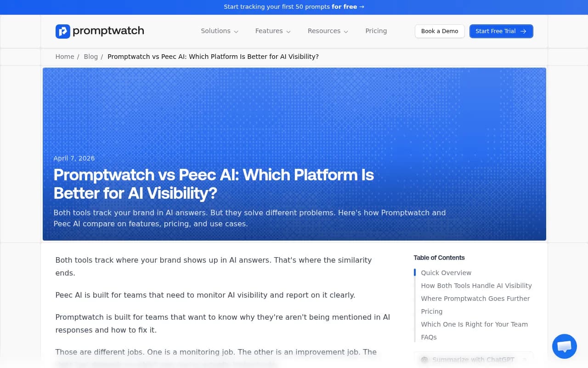Image resolution: width=588 pixels, height=368 pixels.
Task: Click the hero subtitle starting 'Both tools track your brand'
Action: (x=249, y=218)
